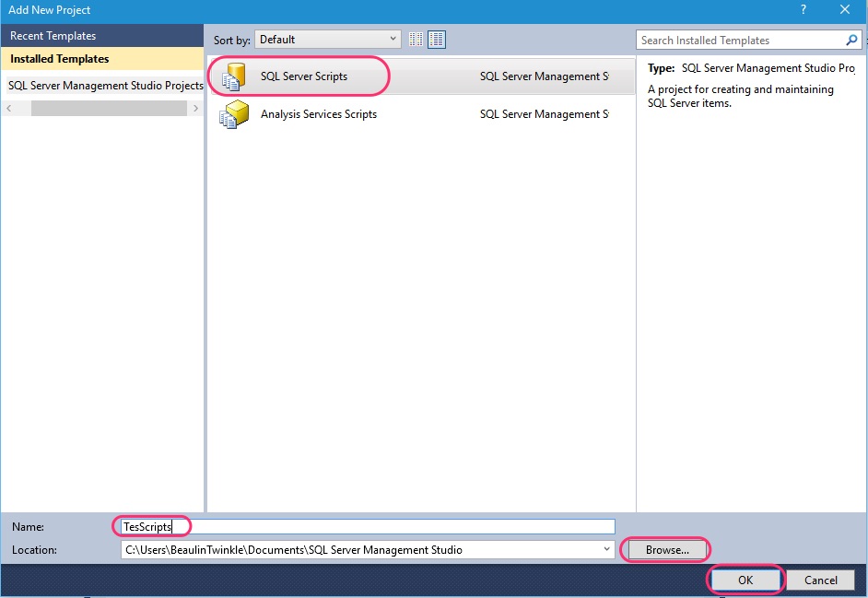Click the 'A project for creating' description text
The image size is (868, 598).
740,97
